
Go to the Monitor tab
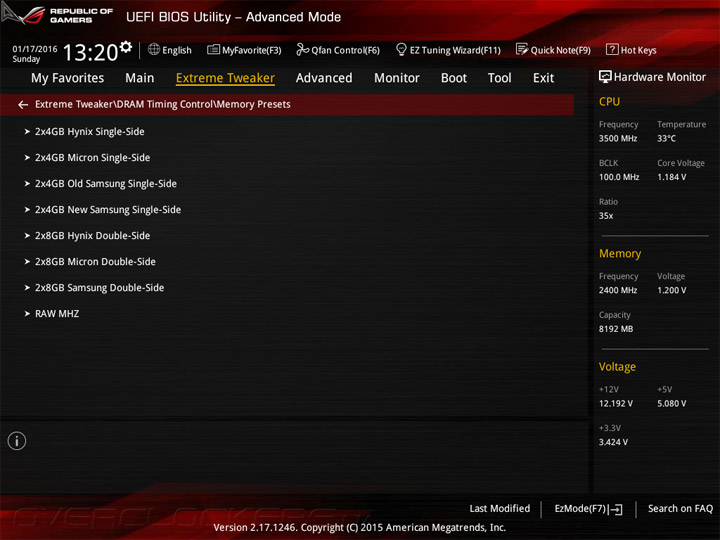coord(397,78)
